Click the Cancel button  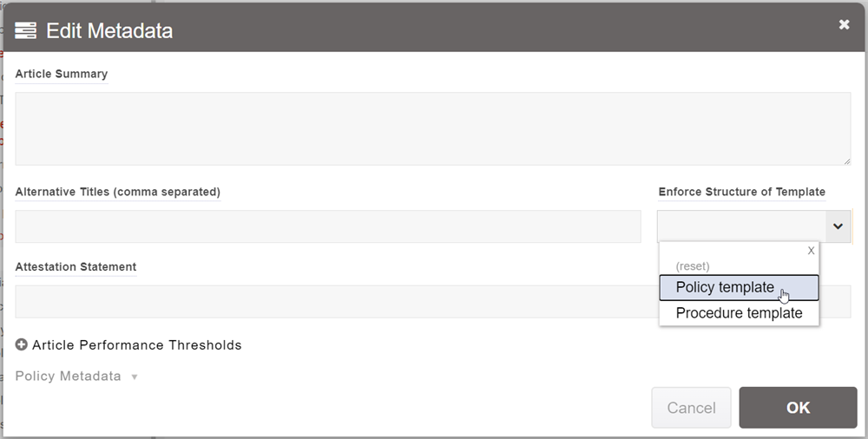click(x=691, y=408)
